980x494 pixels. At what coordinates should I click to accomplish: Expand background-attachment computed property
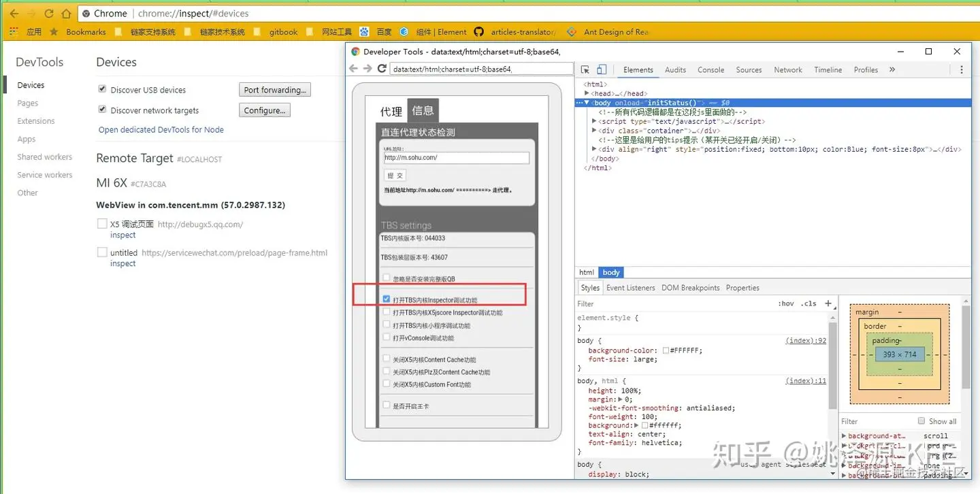point(845,435)
